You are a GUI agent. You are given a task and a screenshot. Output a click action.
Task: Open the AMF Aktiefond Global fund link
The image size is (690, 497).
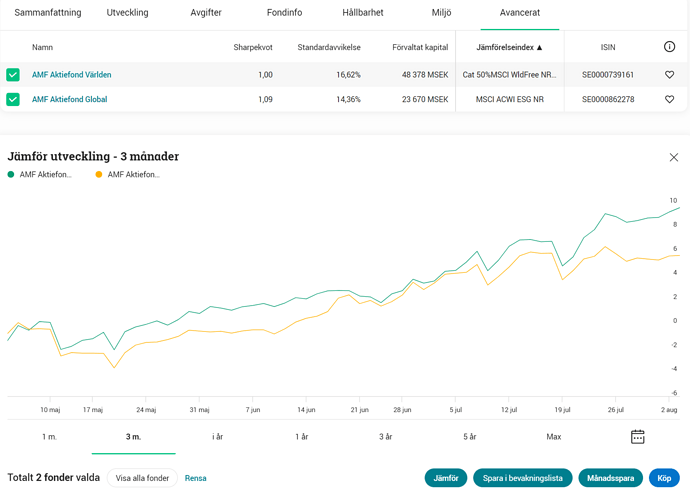coord(70,99)
